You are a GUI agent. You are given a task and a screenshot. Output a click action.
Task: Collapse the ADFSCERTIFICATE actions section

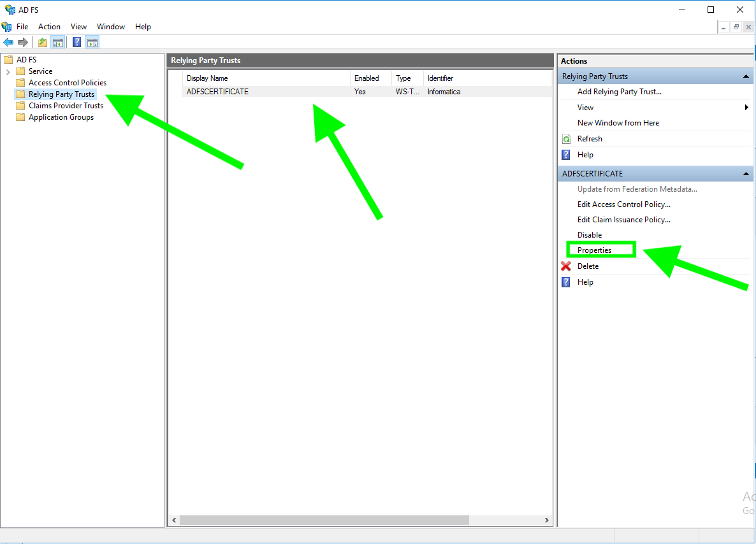[x=746, y=174]
